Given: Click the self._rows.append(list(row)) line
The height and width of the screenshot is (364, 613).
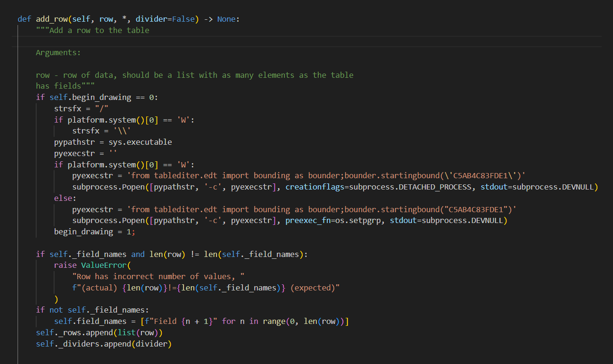Looking at the screenshot, I should coord(99,332).
